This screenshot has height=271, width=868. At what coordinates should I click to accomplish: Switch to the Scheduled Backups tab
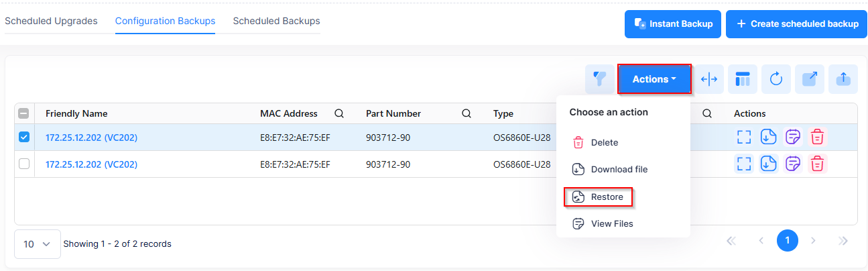point(276,21)
